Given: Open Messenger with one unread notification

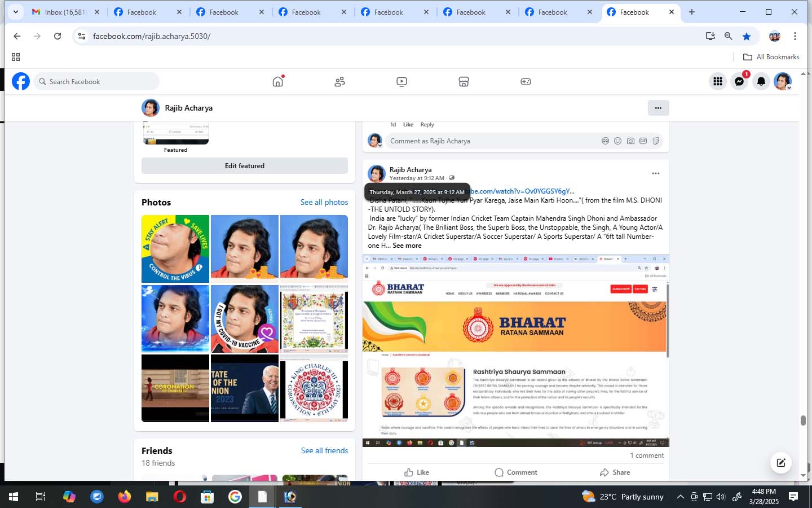Looking at the screenshot, I should click(x=739, y=81).
